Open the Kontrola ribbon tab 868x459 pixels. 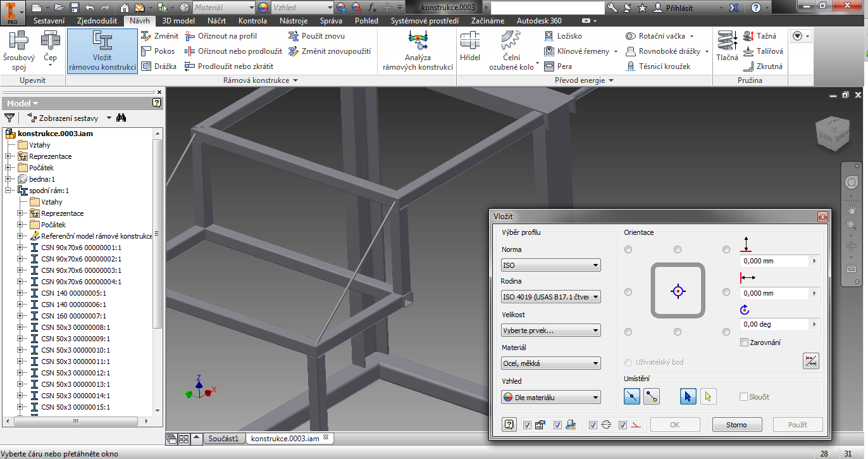pos(252,21)
